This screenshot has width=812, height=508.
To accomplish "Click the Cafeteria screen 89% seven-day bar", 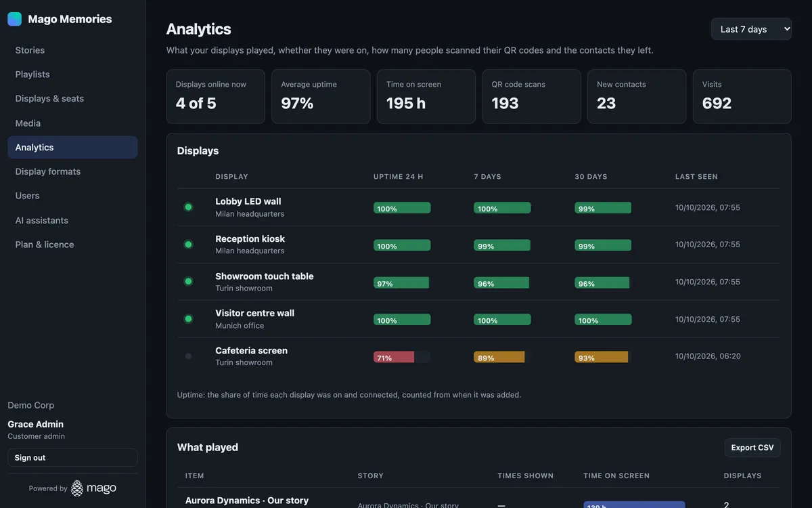I will coord(502,357).
